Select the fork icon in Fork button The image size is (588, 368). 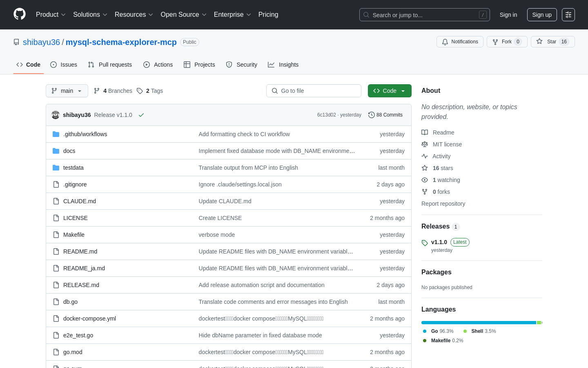495,42
